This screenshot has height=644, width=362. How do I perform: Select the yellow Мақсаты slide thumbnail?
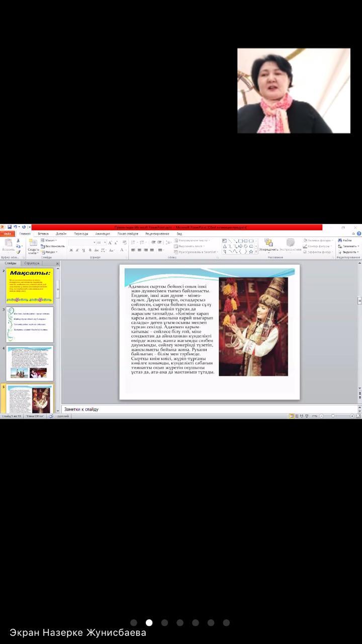[30, 285]
